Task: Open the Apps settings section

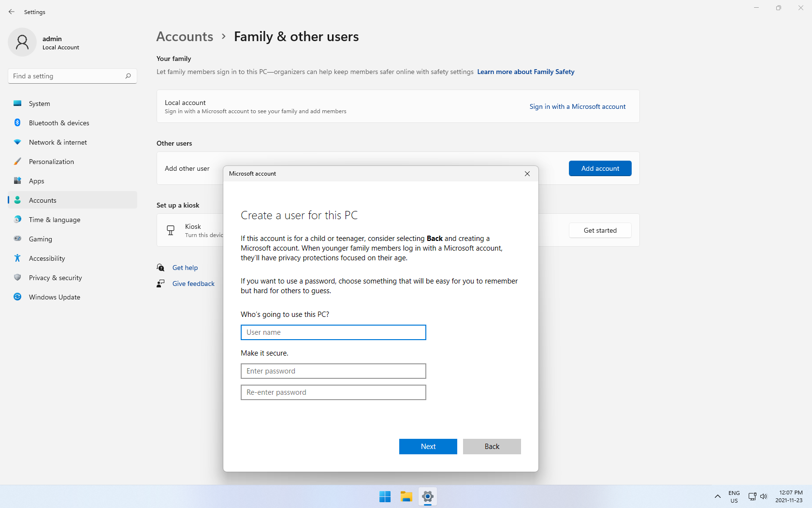Action: (36, 181)
